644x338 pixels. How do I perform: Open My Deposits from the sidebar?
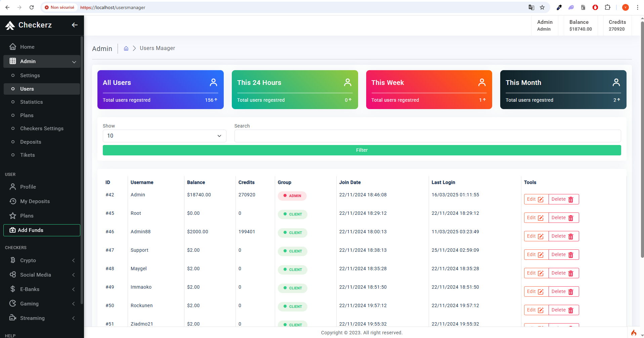click(35, 201)
